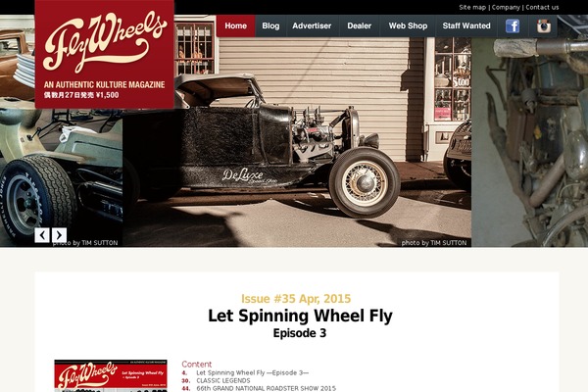This screenshot has width=588, height=392.
Task: Open the Blog menu item
Action: click(270, 25)
